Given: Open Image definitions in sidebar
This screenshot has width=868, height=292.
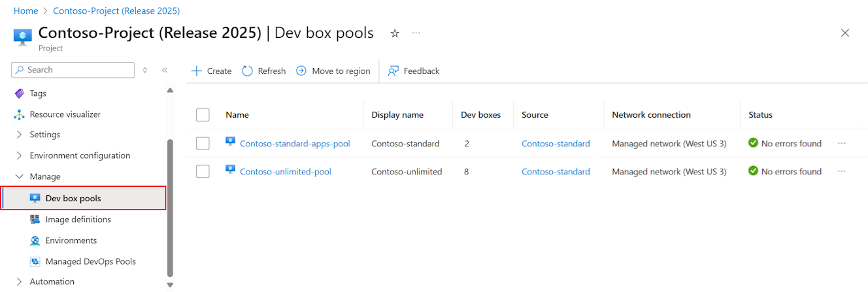Looking at the screenshot, I should pyautogui.click(x=78, y=219).
